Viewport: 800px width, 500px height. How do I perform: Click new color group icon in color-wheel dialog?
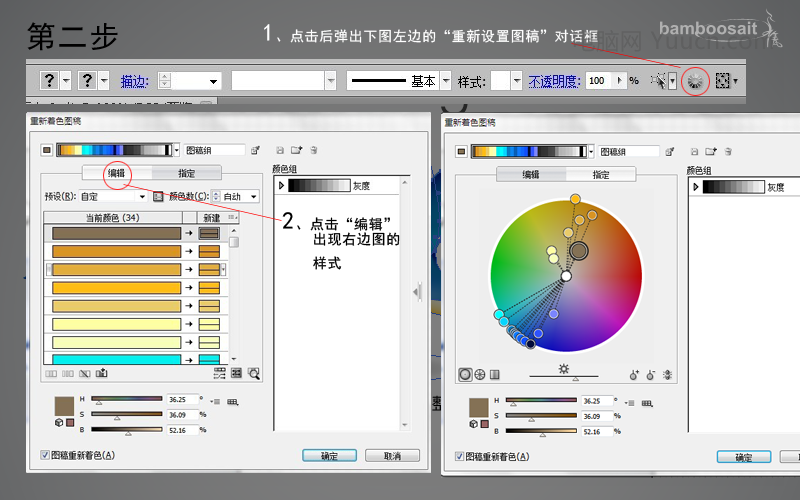coord(711,152)
